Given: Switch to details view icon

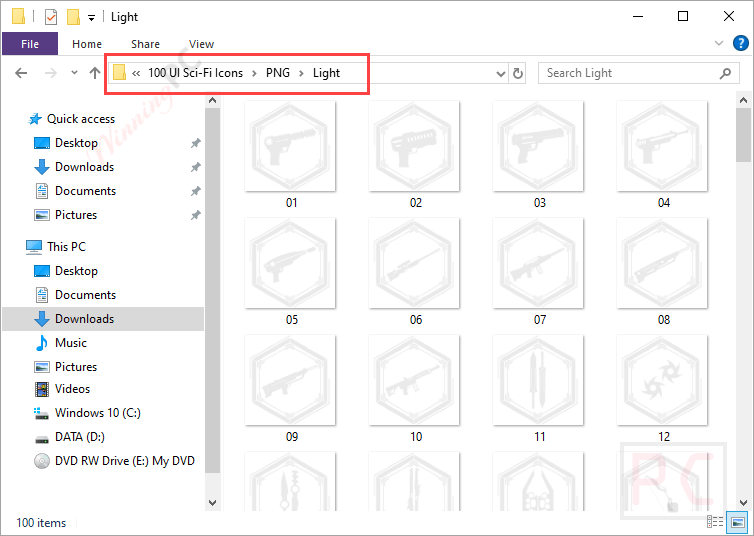Looking at the screenshot, I should (x=715, y=522).
